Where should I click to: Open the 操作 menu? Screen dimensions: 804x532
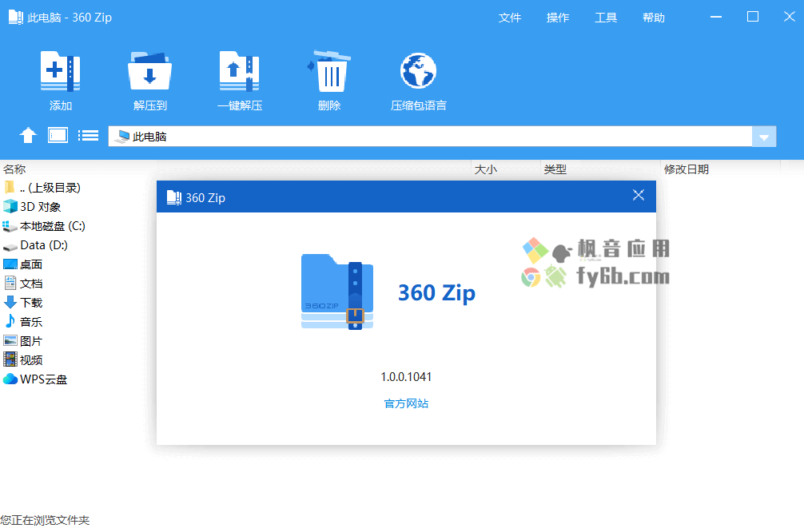click(x=558, y=18)
